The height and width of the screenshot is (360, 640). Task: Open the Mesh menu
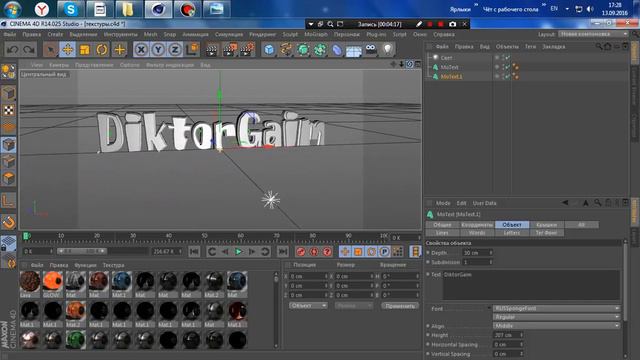click(150, 35)
